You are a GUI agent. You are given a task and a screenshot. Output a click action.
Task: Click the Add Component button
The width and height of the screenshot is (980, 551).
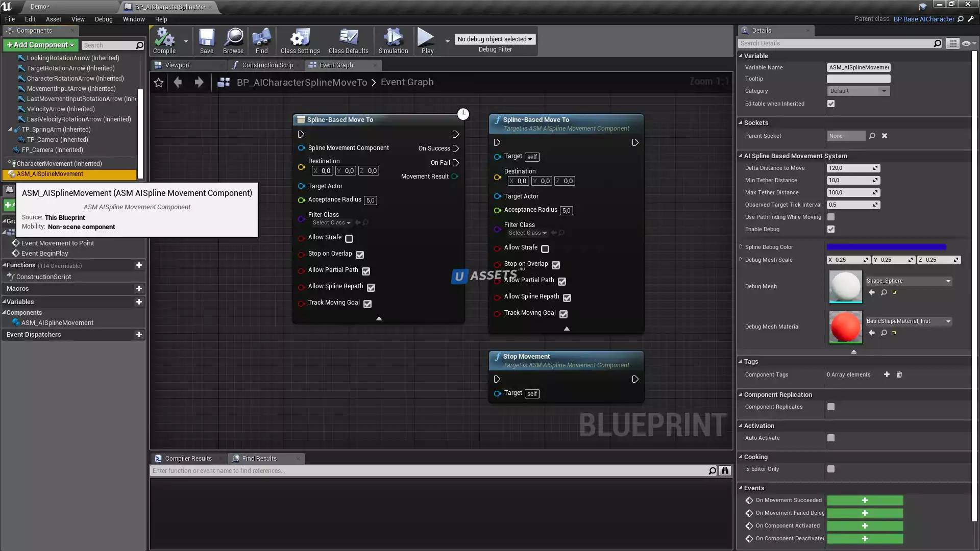(x=40, y=45)
